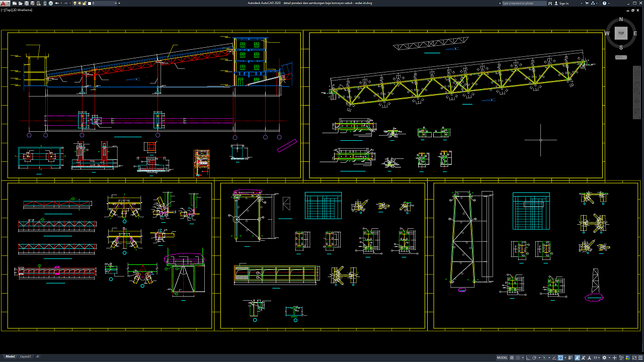Click the Undo arrow icon
Viewport: 644px width, 362px height.
pyautogui.click(x=57, y=3)
